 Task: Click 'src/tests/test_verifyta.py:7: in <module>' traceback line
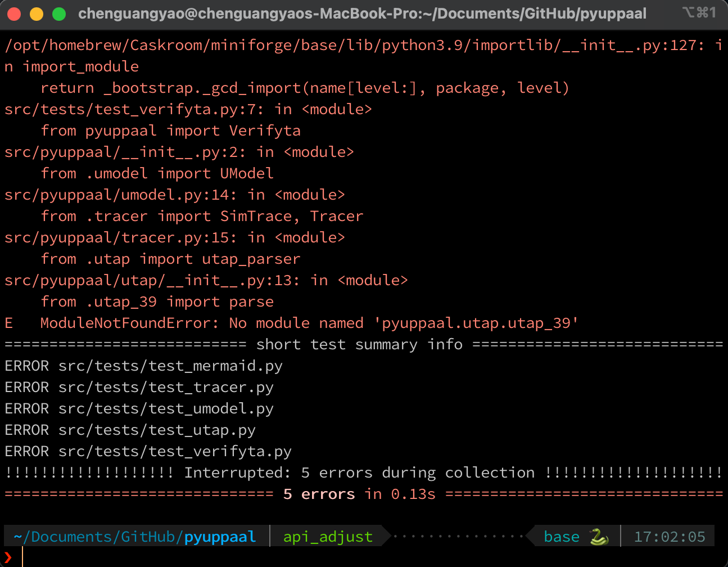188,110
